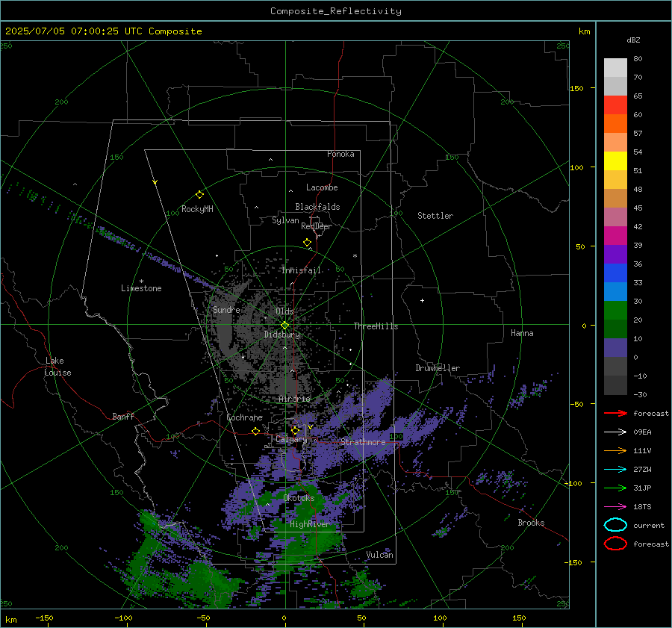Click the orange 111V arrow legend icon
Viewport: 672px width, 628px height.
coord(615,450)
